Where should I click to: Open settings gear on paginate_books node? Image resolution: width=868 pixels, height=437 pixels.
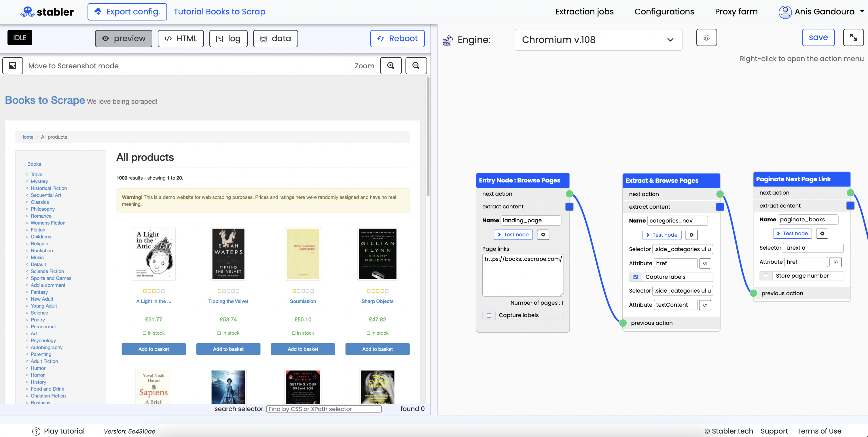coord(822,234)
